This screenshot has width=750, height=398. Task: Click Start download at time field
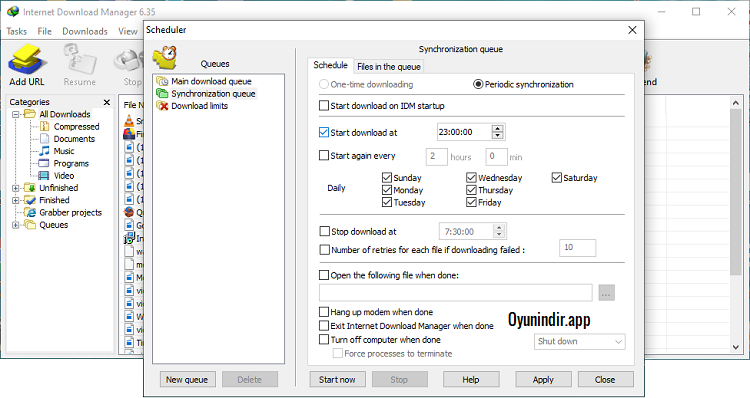(x=464, y=132)
